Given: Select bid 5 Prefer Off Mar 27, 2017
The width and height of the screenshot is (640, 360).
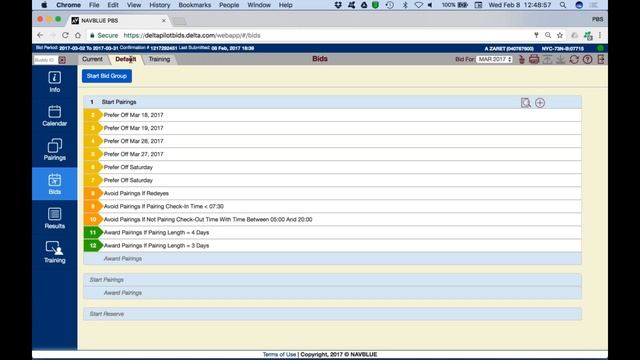Looking at the screenshot, I should click(333, 154).
